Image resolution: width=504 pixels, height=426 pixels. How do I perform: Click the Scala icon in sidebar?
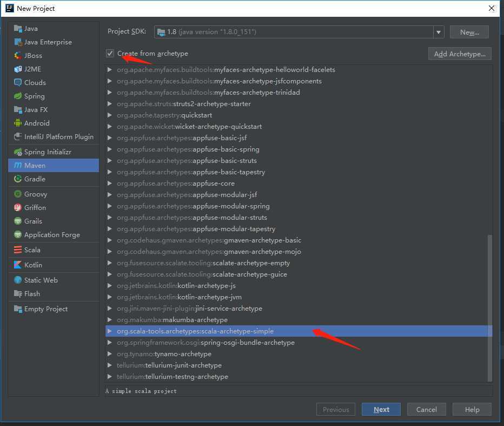pos(18,250)
